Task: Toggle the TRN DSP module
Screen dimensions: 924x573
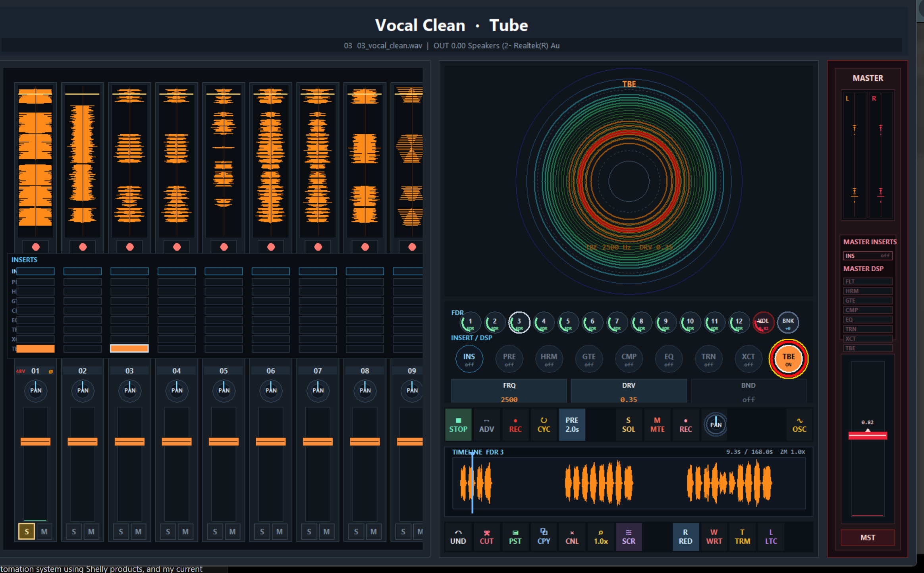Action: click(708, 359)
